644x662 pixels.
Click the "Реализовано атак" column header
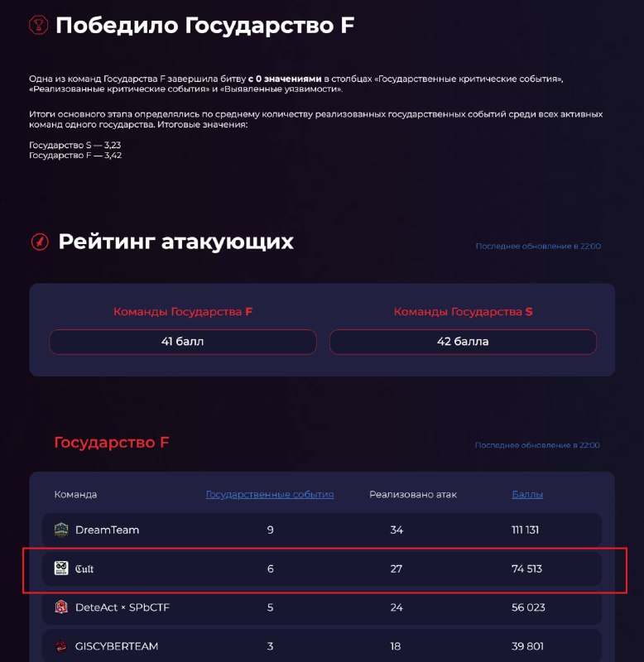tap(413, 494)
